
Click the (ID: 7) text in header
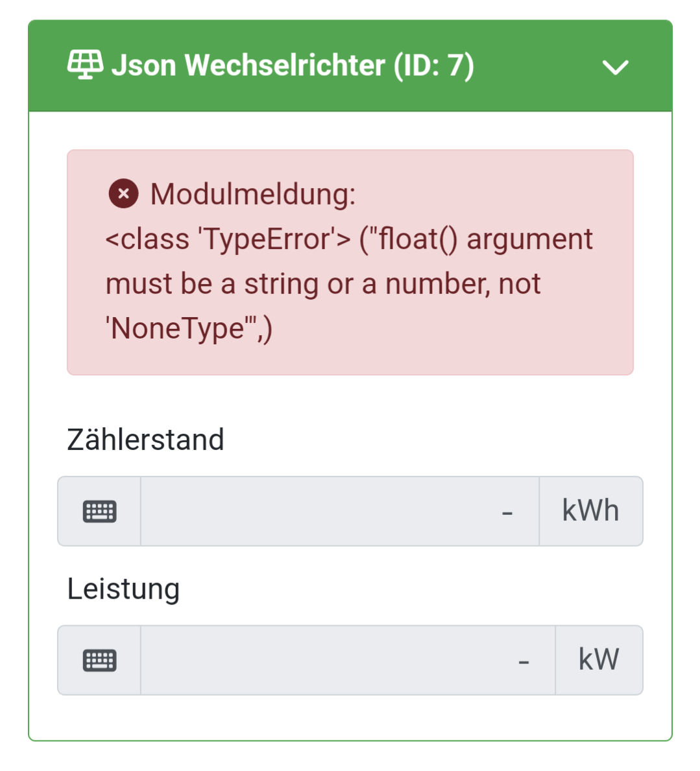433,65
